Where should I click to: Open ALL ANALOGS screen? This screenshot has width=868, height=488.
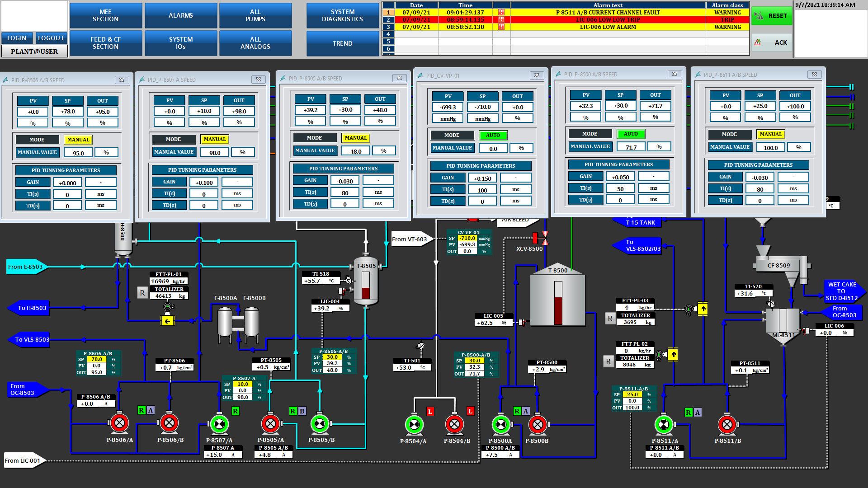coord(255,43)
